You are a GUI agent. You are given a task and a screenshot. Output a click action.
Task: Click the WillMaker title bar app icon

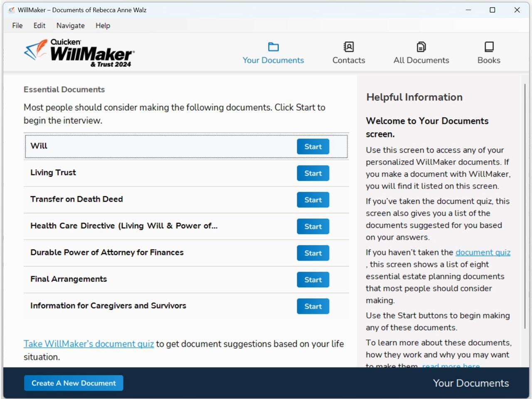coord(11,10)
